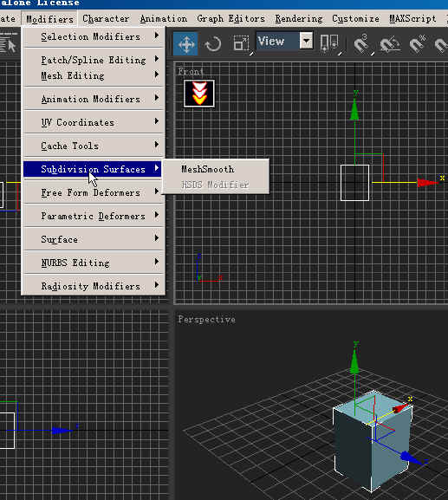Expand the Free Form Deformers submenu

point(94,192)
